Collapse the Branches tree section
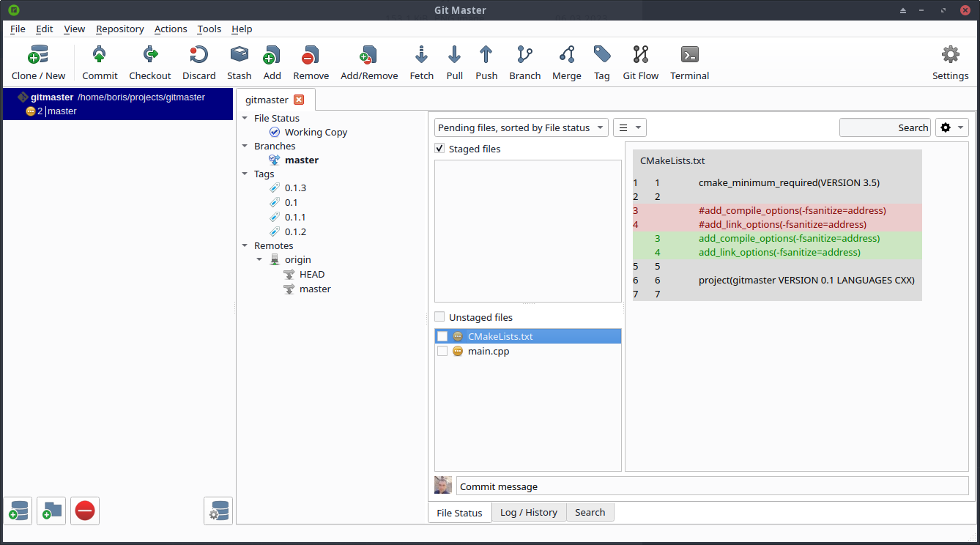Viewport: 980px width, 545px height. tap(245, 146)
